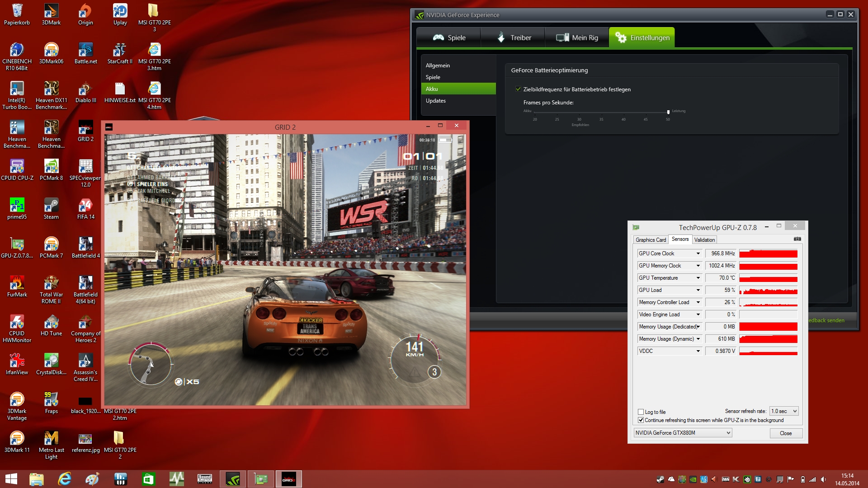
Task: Open Windows Store from taskbar
Action: click(x=148, y=479)
